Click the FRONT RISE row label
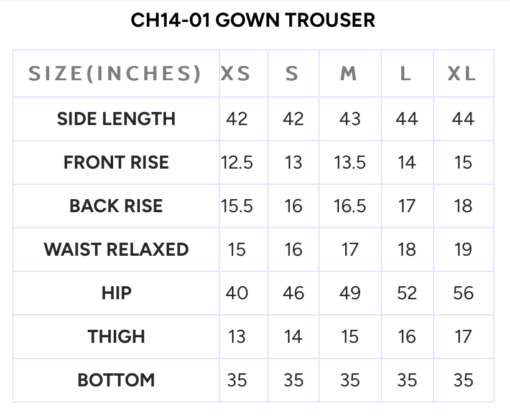The image size is (510, 420). pos(116,162)
